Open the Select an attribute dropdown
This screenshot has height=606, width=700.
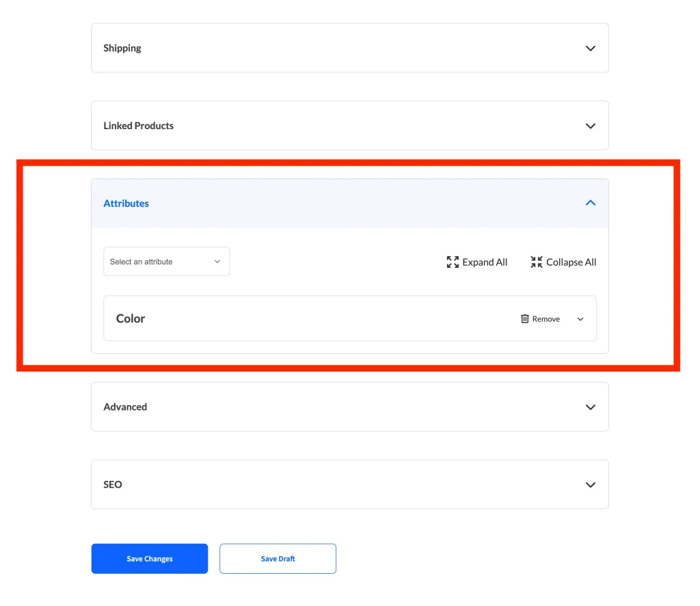tap(166, 262)
